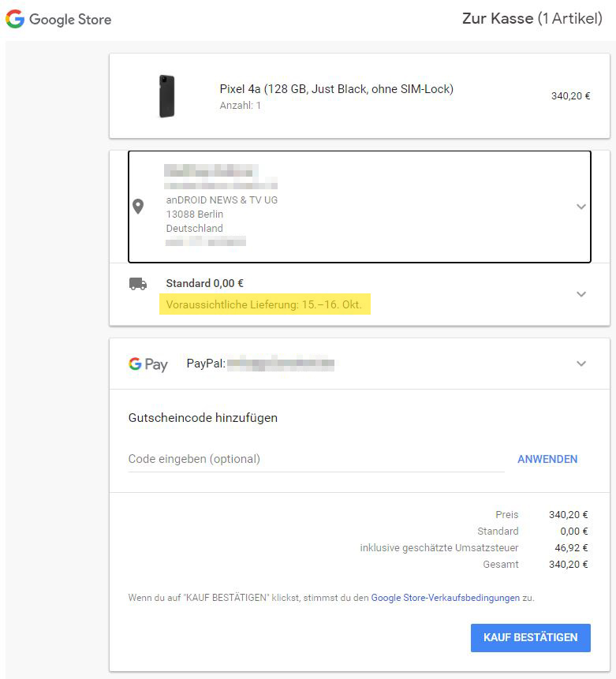Click the coupon code input field
Screen dimensions: 616x679
(315, 459)
